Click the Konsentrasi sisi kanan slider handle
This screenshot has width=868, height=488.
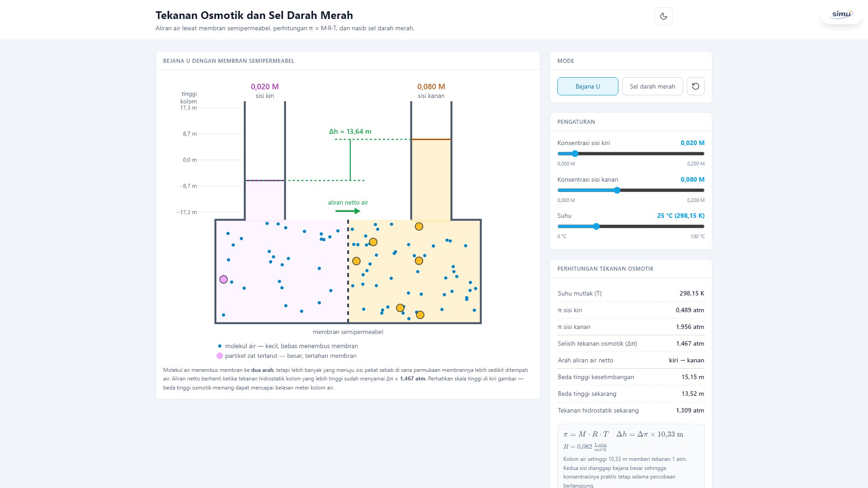point(617,190)
